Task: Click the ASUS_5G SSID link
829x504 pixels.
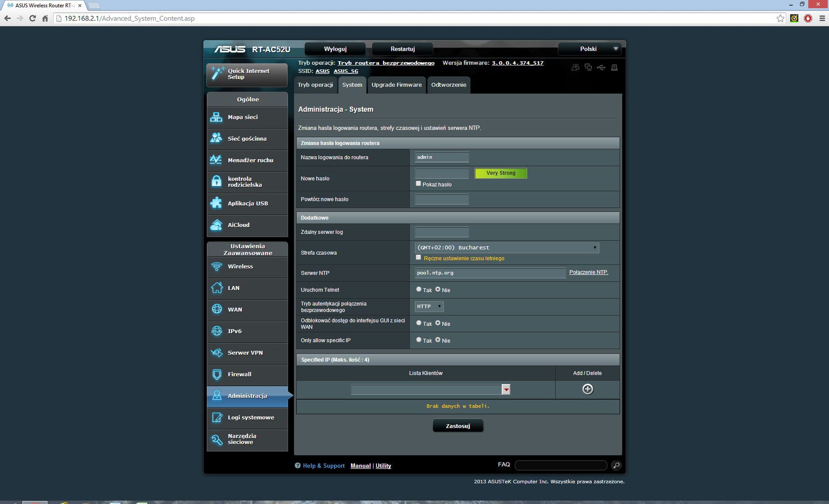Action: pyautogui.click(x=346, y=71)
